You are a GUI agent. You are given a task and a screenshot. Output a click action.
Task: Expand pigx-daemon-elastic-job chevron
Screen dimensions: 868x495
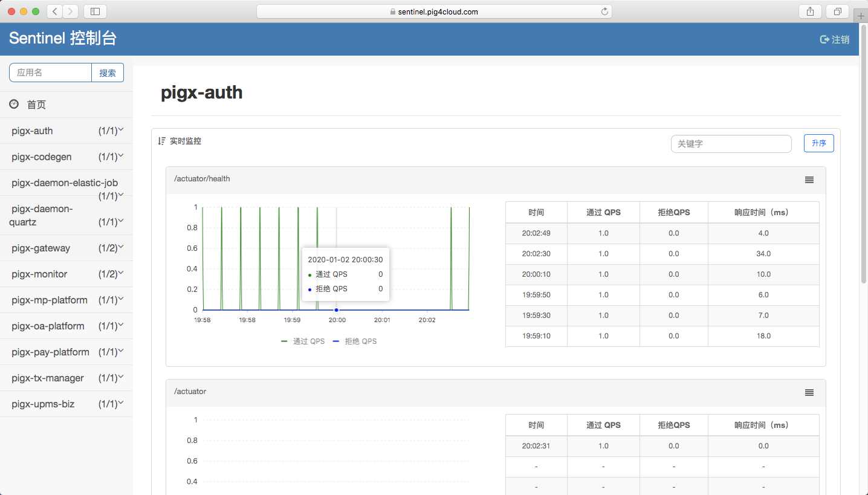point(121,195)
